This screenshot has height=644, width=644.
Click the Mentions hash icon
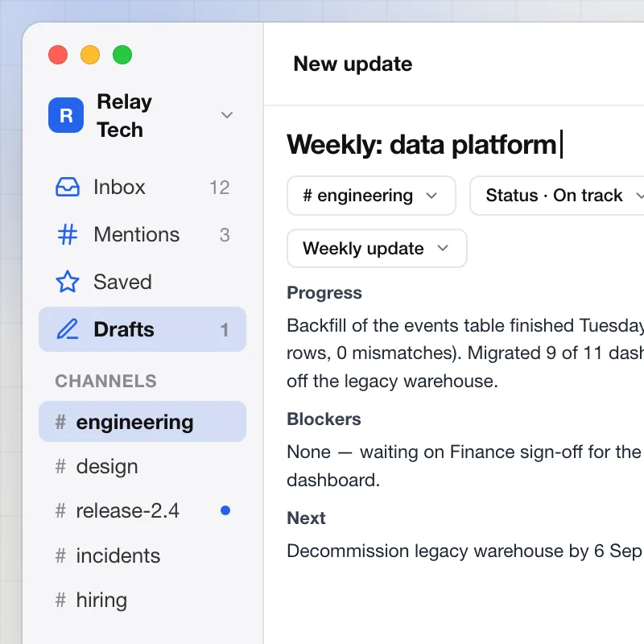68,234
